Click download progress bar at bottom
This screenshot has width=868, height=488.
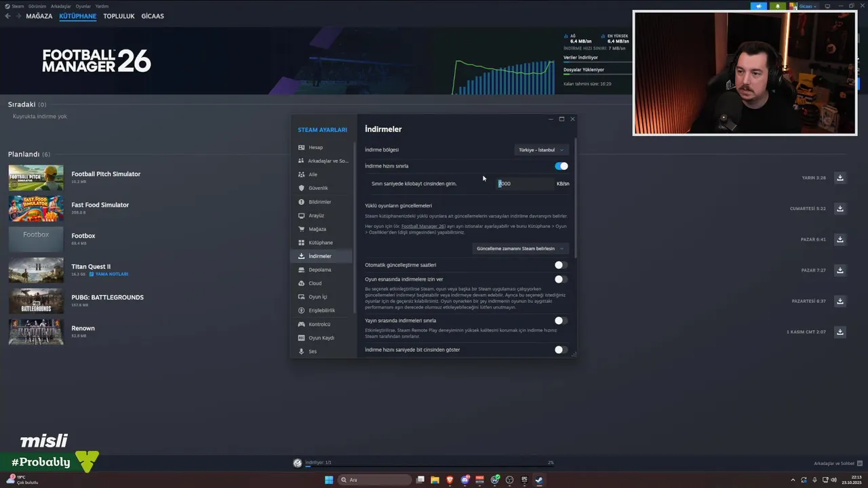pos(428,466)
